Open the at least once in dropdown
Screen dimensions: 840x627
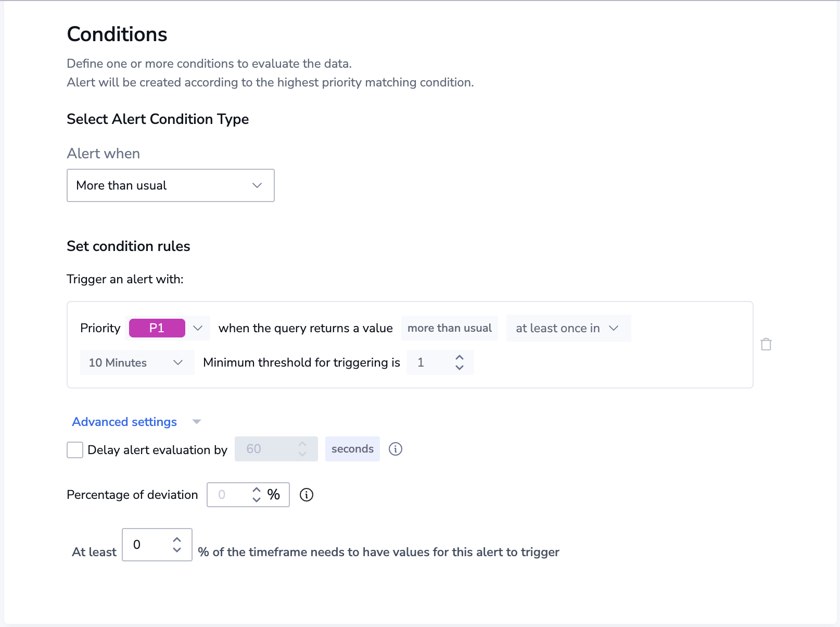pyautogui.click(x=569, y=328)
